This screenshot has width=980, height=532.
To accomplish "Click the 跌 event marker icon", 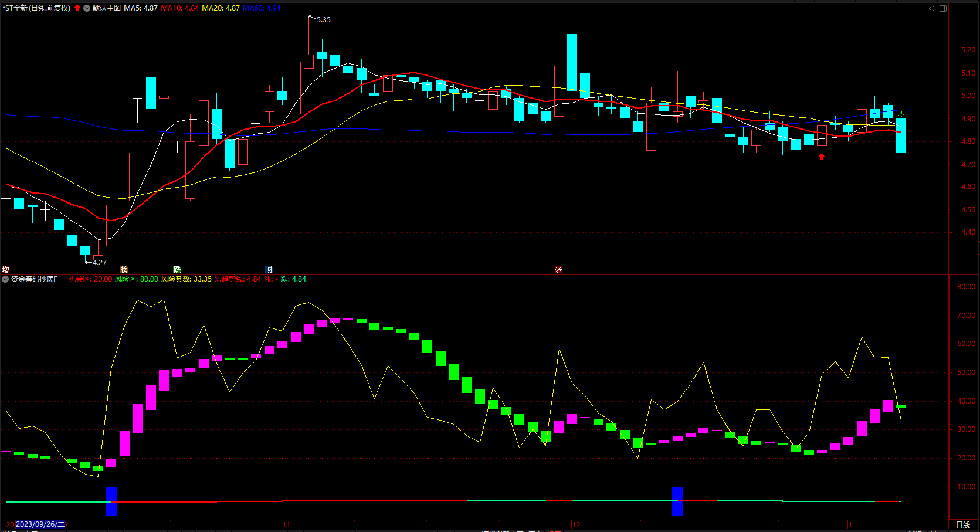I will tap(177, 270).
